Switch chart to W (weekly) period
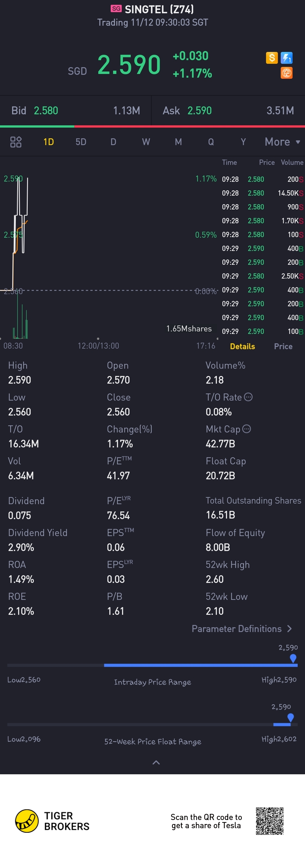305x868 pixels. pos(146,142)
